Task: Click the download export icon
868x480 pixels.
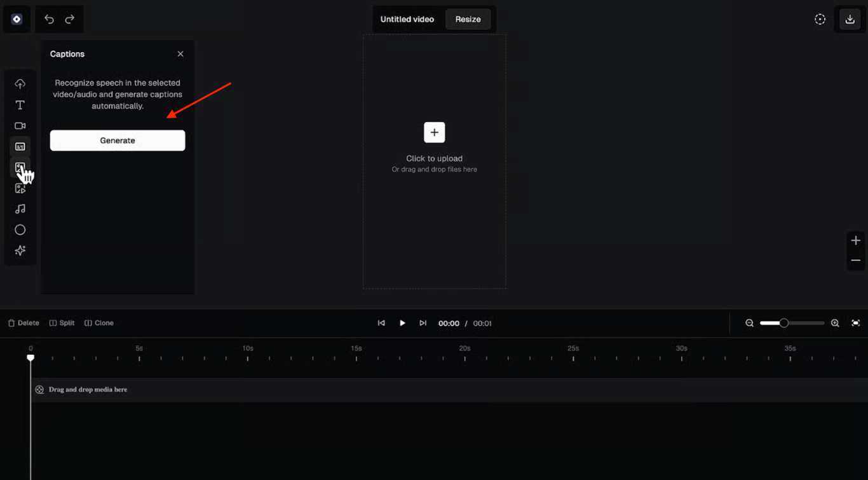Action: click(850, 19)
